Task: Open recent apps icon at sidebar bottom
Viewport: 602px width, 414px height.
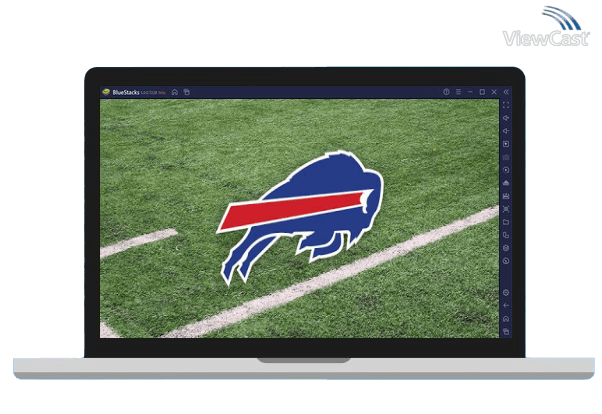Action: coord(506,331)
